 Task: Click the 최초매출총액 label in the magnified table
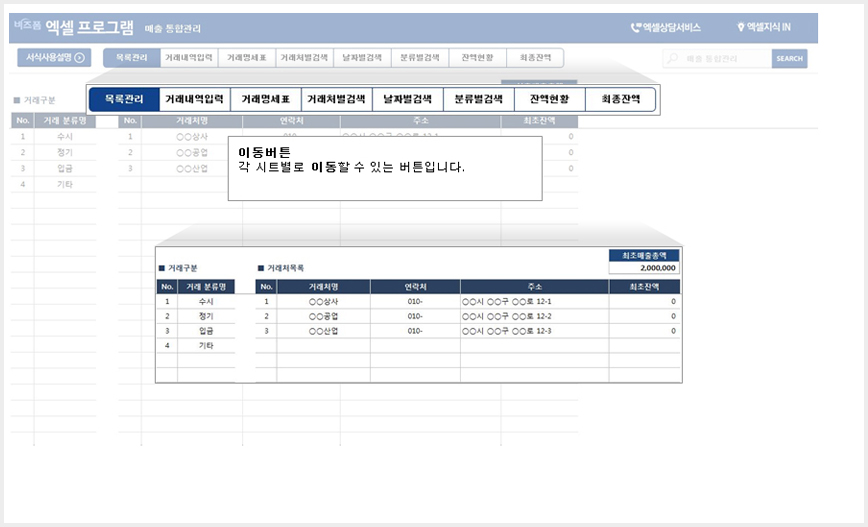[644, 256]
